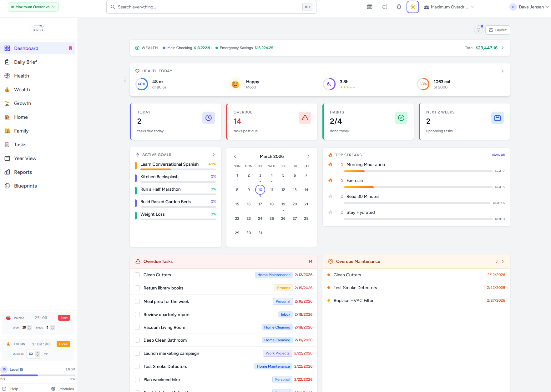
Task: Start the Pomodoro timer
Action: point(64,318)
